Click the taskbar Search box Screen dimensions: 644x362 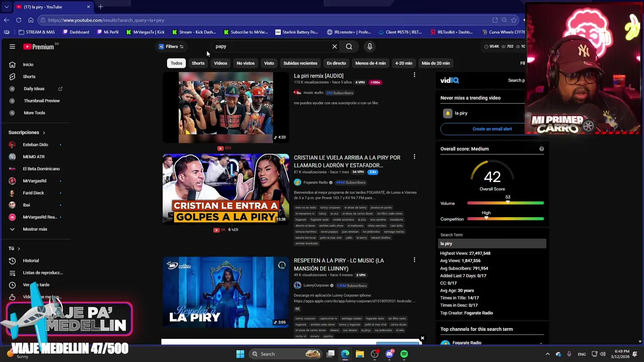coord(285,354)
